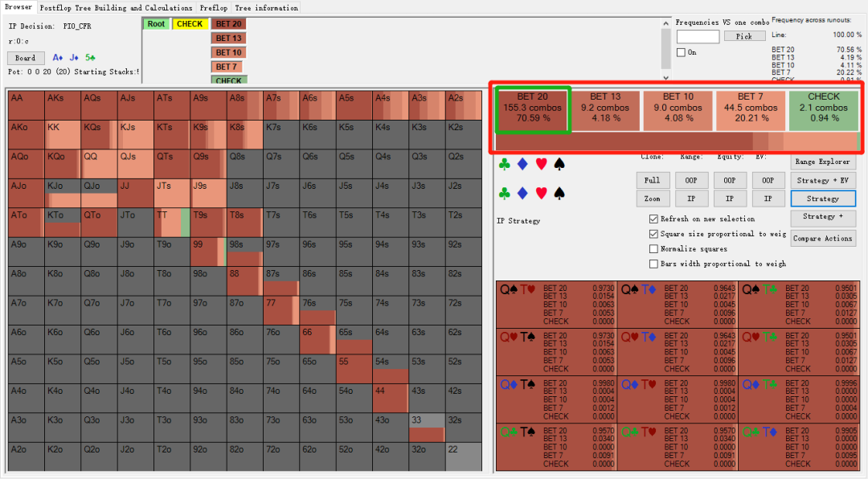Uncheck Refresh on new selection
The height and width of the screenshot is (479, 868).
pyautogui.click(x=653, y=219)
